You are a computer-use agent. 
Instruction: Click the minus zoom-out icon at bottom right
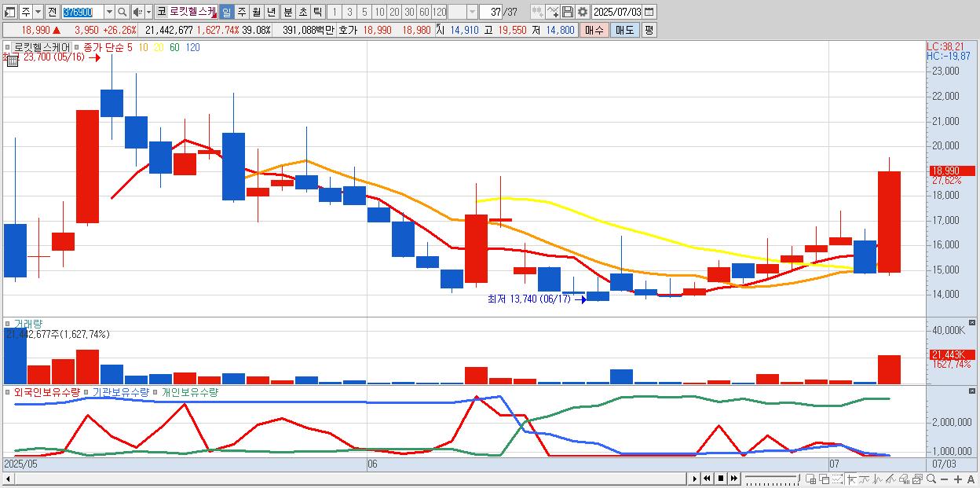point(944,479)
